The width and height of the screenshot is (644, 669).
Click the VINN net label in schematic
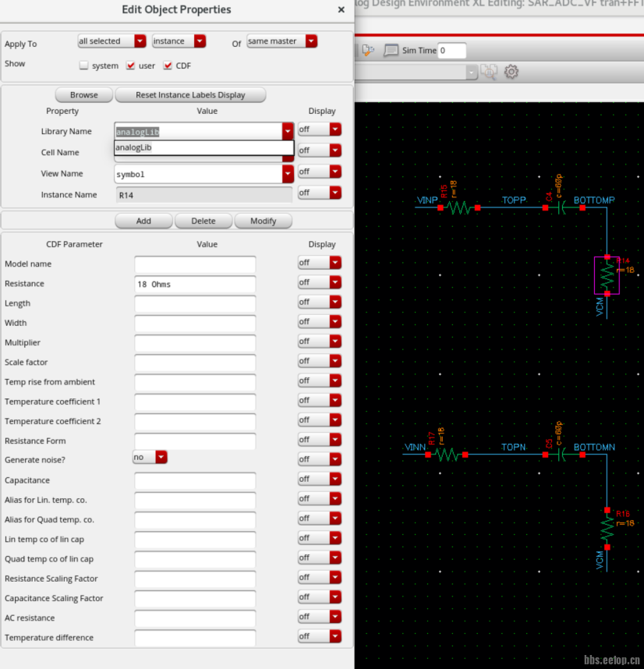pos(415,447)
